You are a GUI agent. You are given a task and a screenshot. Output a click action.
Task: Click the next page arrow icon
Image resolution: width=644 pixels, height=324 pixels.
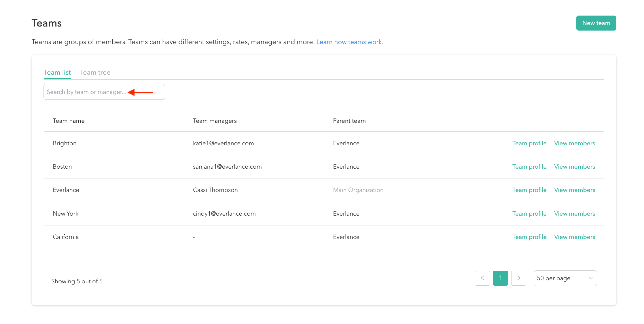click(x=518, y=278)
